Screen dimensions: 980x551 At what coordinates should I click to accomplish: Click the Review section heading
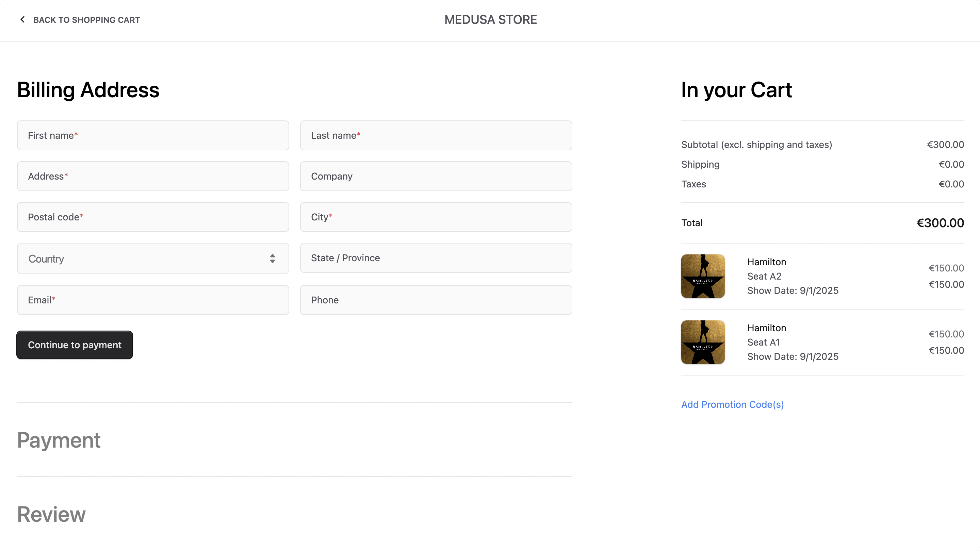(51, 514)
